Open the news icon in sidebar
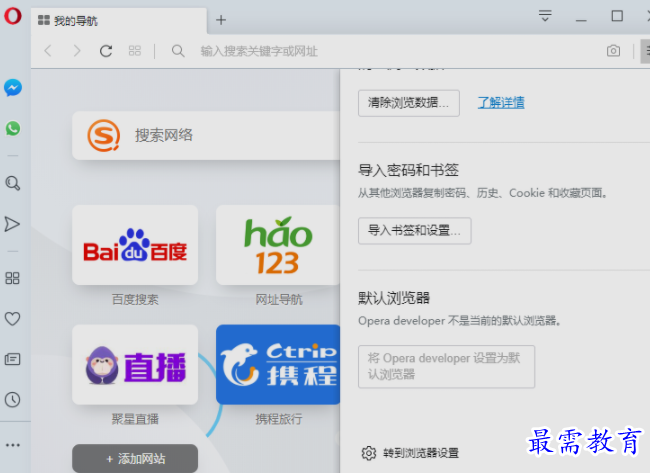Image resolution: width=650 pixels, height=473 pixels. (12, 359)
